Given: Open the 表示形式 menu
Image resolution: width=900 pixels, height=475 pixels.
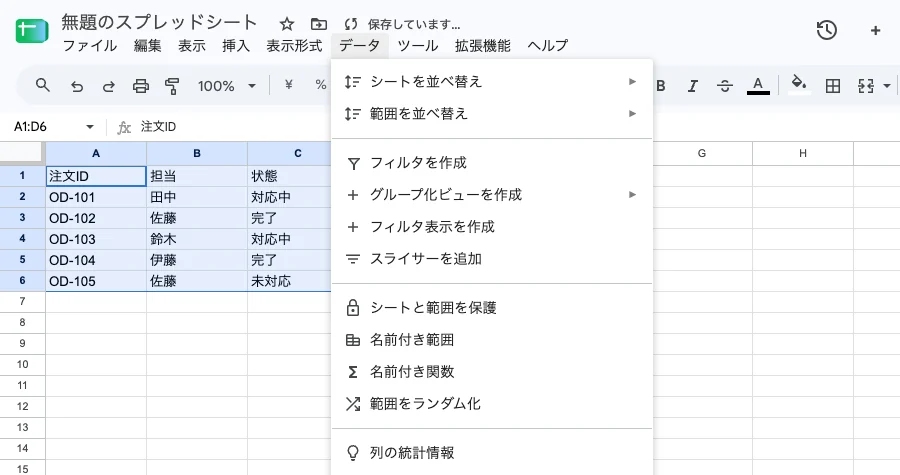Looking at the screenshot, I should click(294, 45).
